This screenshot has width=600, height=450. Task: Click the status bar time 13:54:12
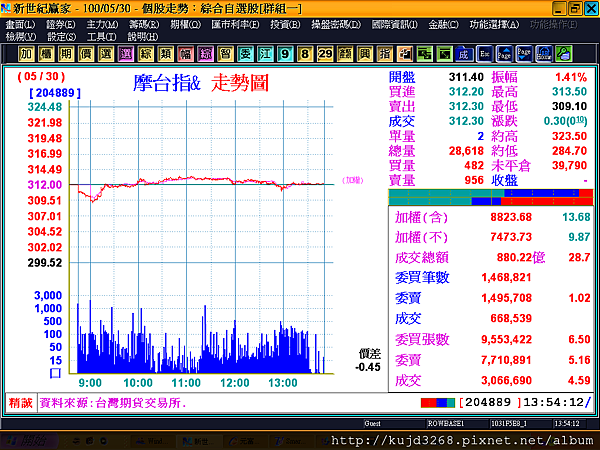tap(553, 402)
